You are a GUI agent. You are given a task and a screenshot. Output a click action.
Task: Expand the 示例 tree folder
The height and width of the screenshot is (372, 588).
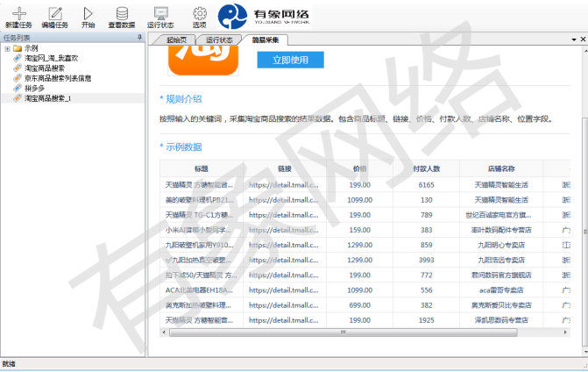tap(7, 48)
